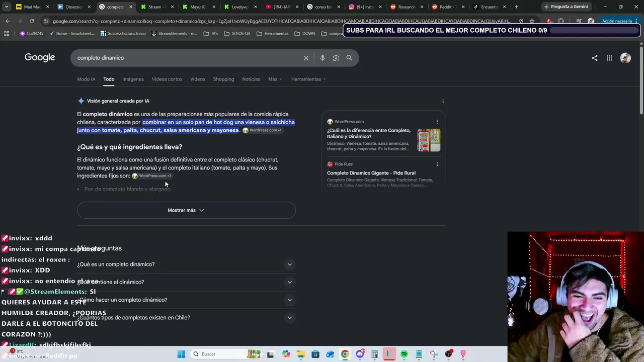Open Google Lens image search icon
This screenshot has width=644, height=362.
[x=336, y=58]
